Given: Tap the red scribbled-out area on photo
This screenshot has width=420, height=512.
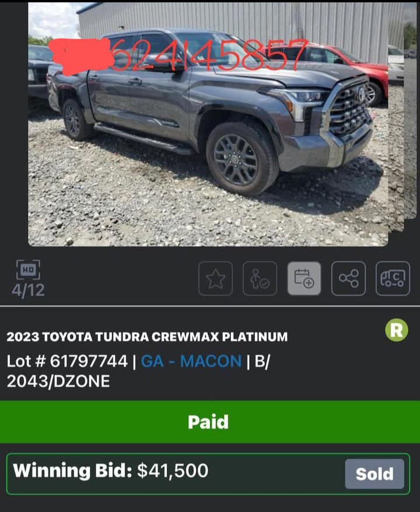Looking at the screenshot, I should 82,56.
